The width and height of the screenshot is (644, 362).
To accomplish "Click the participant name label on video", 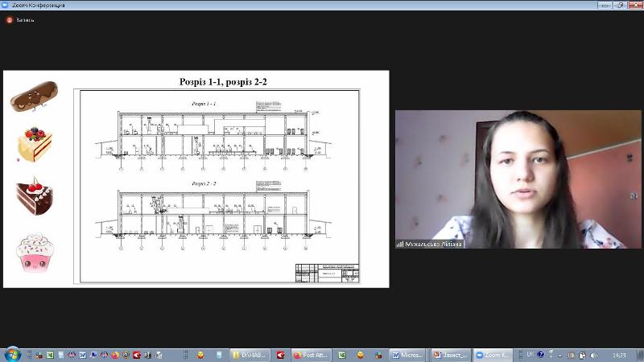I will tap(430, 243).
